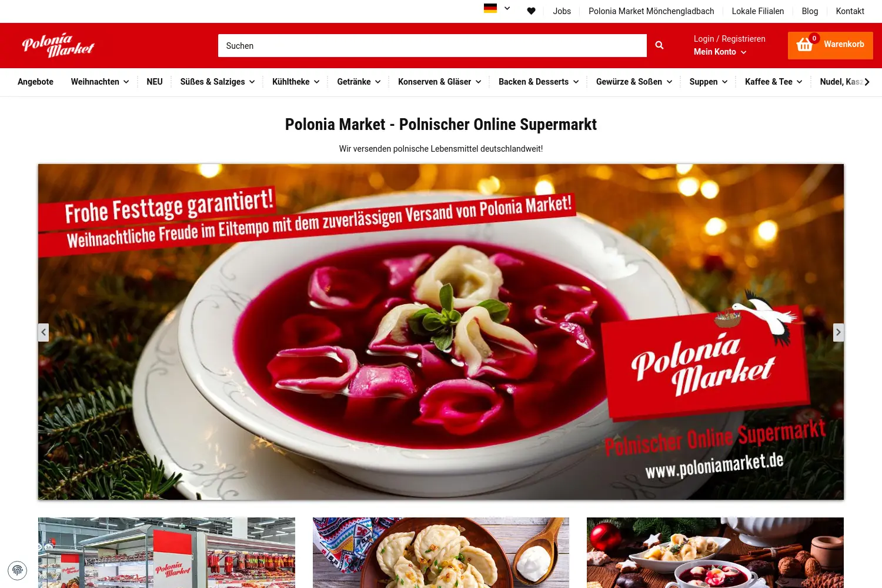Expand the language selector chevron

[507, 8]
